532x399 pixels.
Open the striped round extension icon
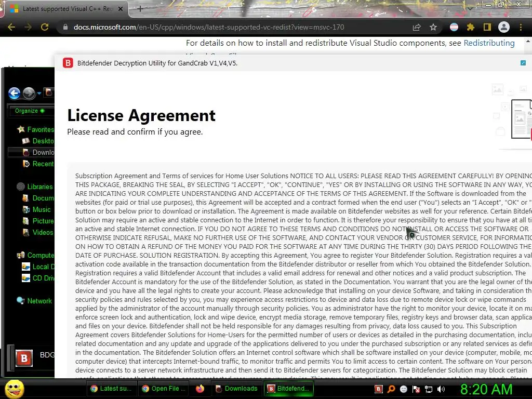pos(454,27)
